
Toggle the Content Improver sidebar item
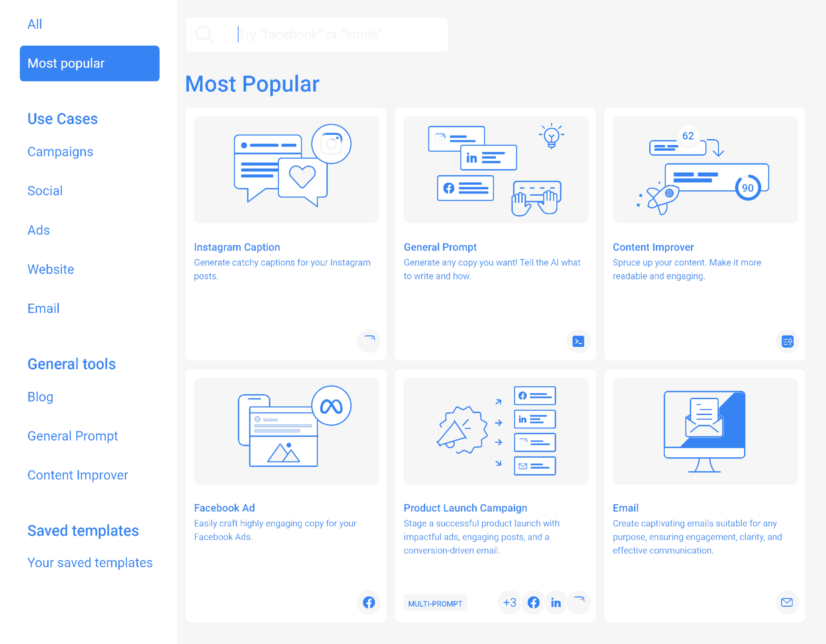(77, 475)
